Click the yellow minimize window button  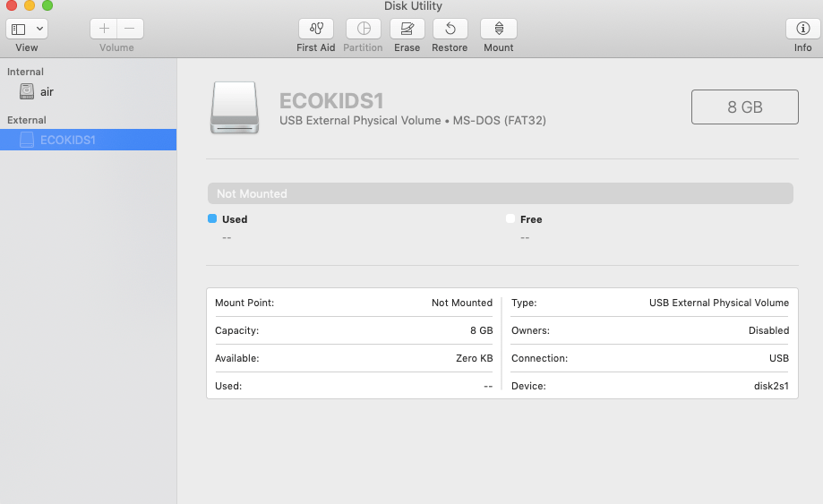(30, 5)
